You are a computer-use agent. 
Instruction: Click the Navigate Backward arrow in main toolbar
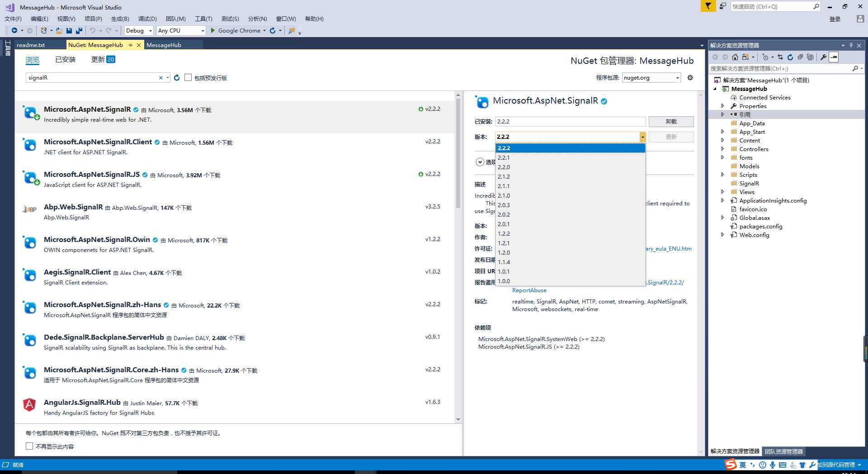click(x=14, y=30)
